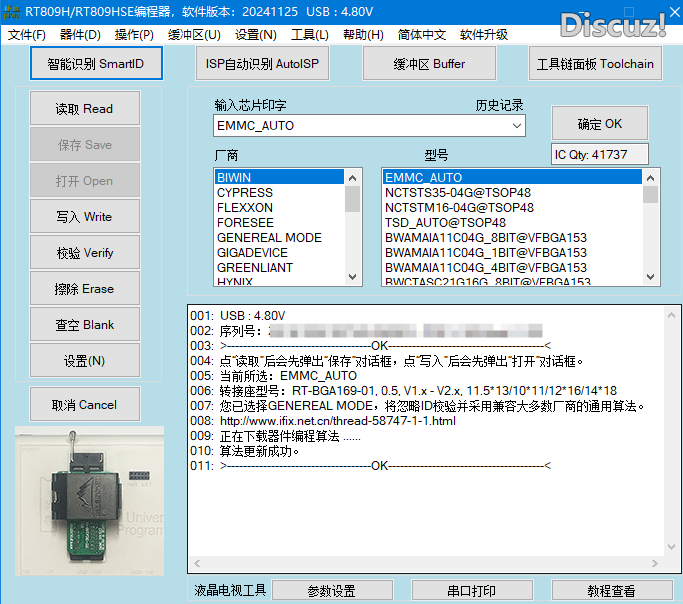Choose TSD_AUTO@TSOP48 in the model list
The width and height of the screenshot is (683, 604).
pos(445,223)
